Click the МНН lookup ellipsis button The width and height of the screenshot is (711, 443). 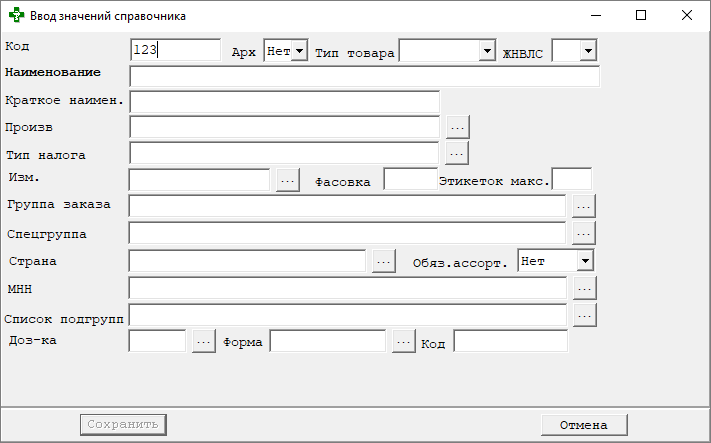click(x=584, y=287)
